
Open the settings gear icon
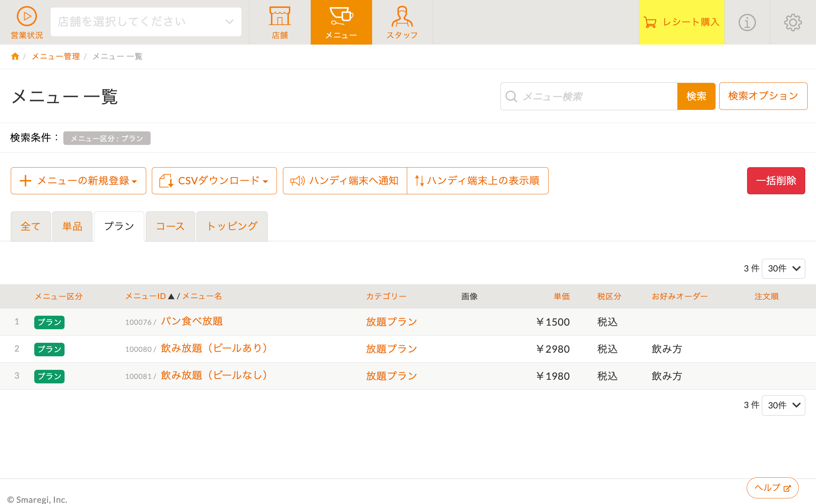[793, 22]
